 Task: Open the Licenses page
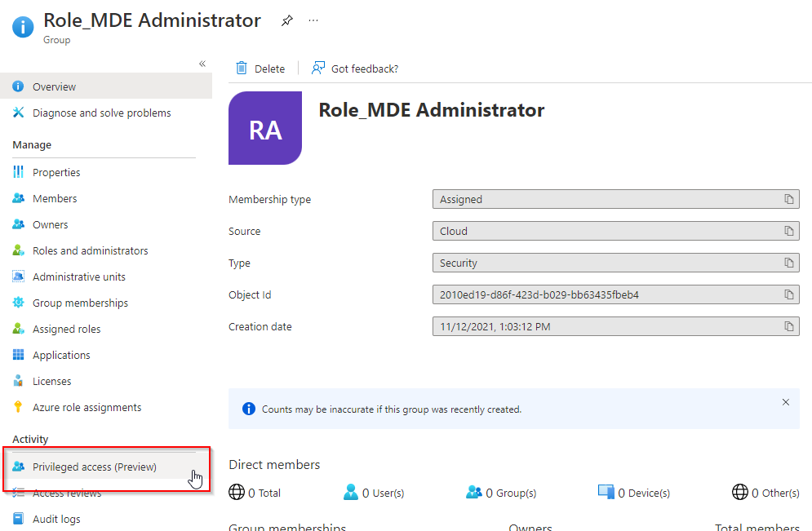tap(51, 381)
